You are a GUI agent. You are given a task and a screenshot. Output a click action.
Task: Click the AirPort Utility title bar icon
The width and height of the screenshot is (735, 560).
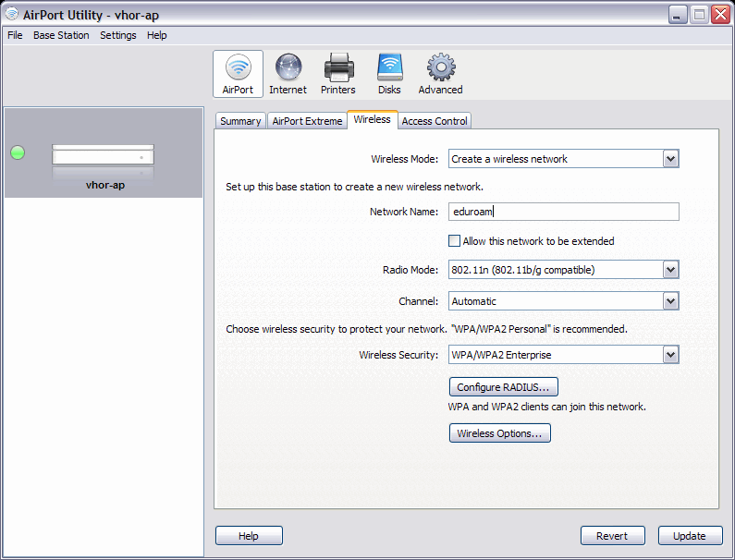coord(11,14)
